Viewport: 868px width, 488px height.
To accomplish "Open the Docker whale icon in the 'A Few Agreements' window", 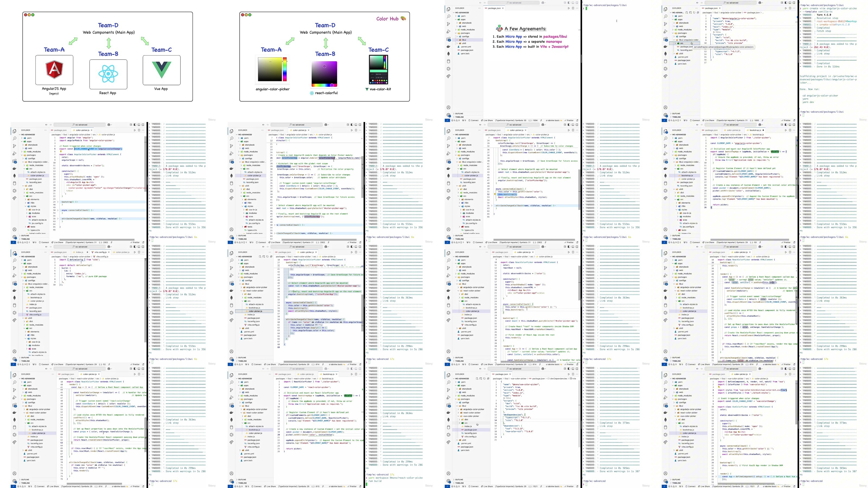I will (x=448, y=46).
